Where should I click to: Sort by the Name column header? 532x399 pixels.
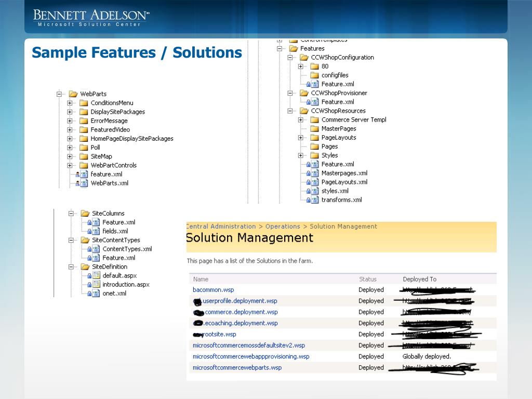(201, 279)
